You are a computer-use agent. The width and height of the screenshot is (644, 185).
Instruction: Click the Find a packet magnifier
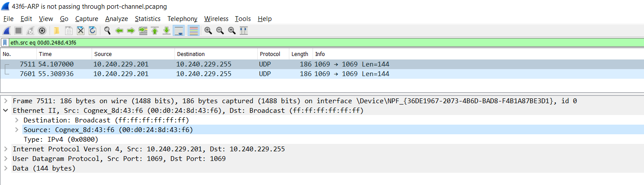pos(107,31)
